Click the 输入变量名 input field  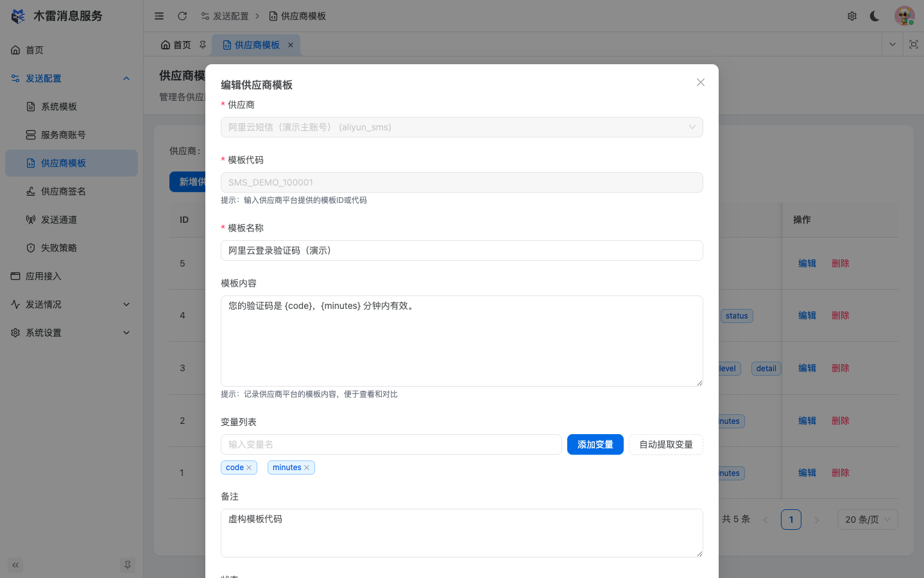pyautogui.click(x=391, y=444)
